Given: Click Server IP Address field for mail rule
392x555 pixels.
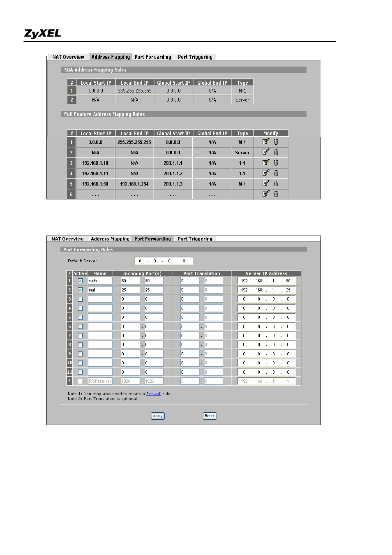Looking at the screenshot, I should 266,290.
